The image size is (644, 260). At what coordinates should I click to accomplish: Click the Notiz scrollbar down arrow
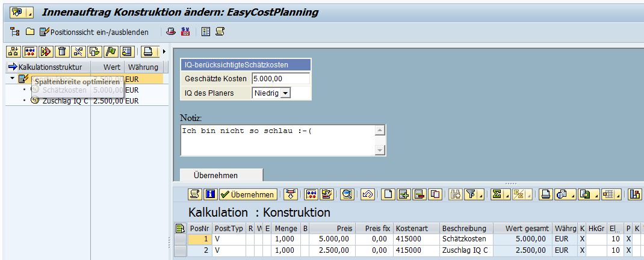tap(380, 150)
